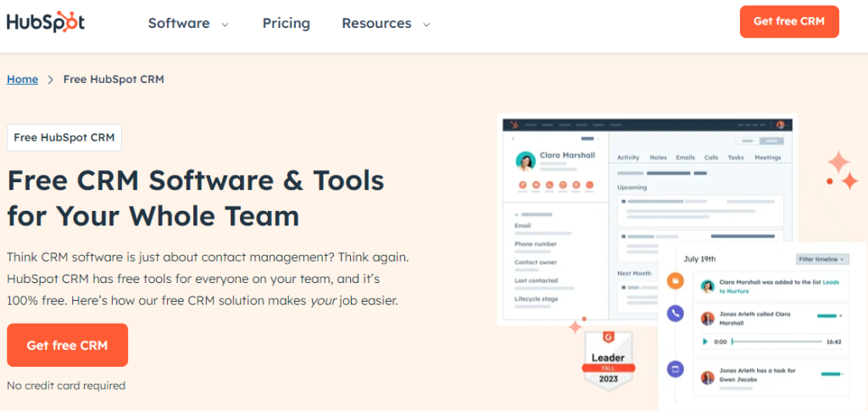This screenshot has height=411, width=868.
Task: Follow the Home breadcrumb link
Action: coord(22,79)
